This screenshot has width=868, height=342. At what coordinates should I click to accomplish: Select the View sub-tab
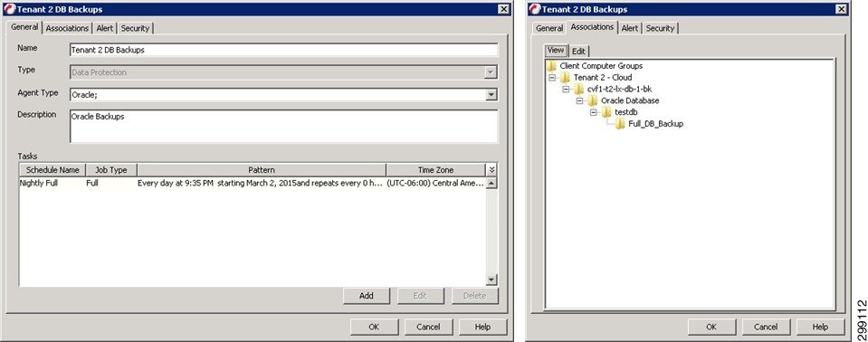tap(555, 51)
